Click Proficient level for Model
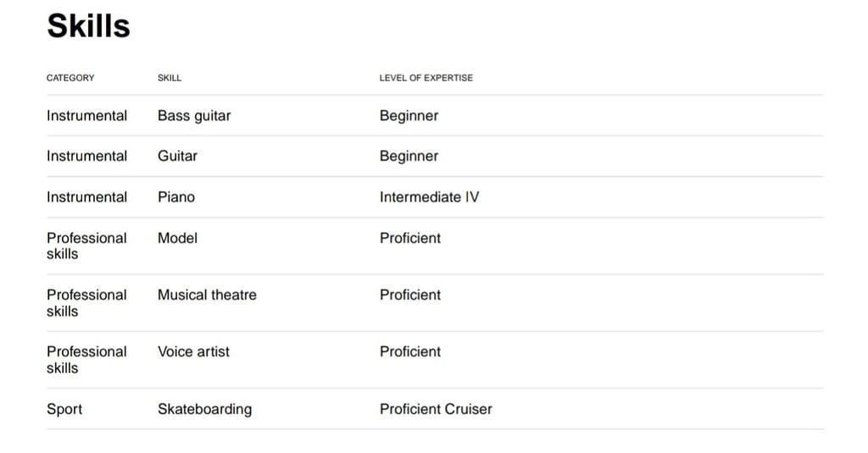The height and width of the screenshot is (453, 868). click(410, 238)
